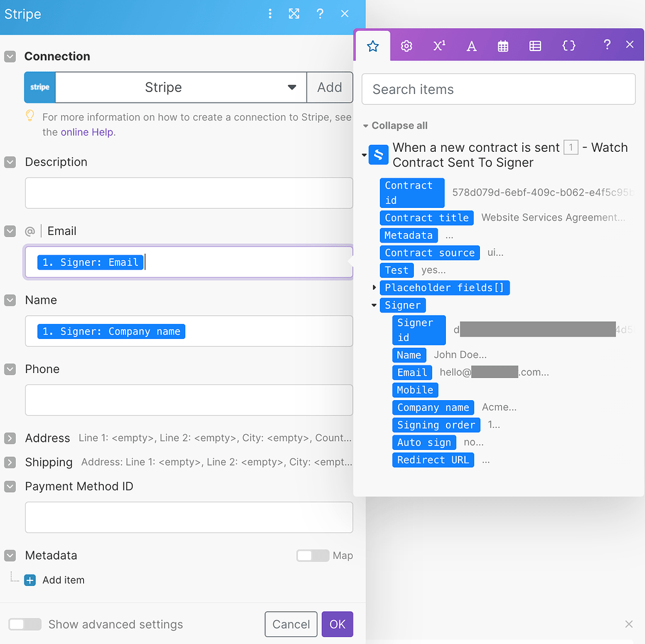Click the Search items field
This screenshot has width=645, height=644.
click(x=498, y=89)
